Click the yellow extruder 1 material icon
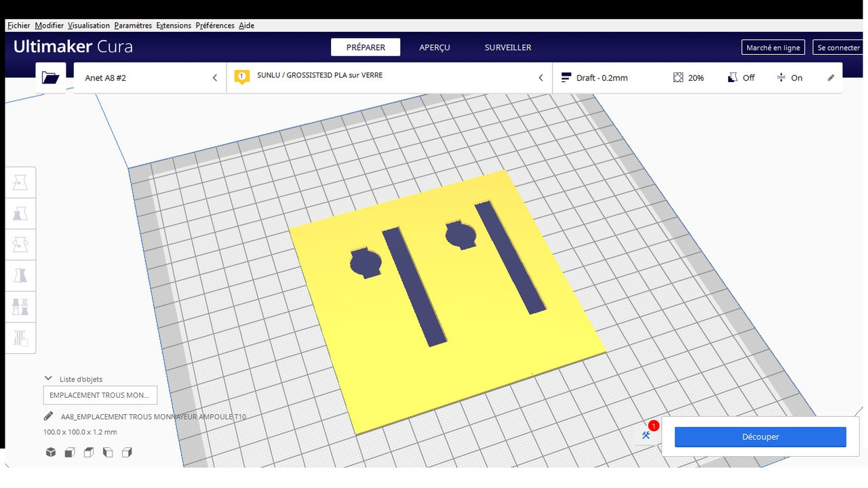Screen dimensions: 868x488 click(x=241, y=77)
